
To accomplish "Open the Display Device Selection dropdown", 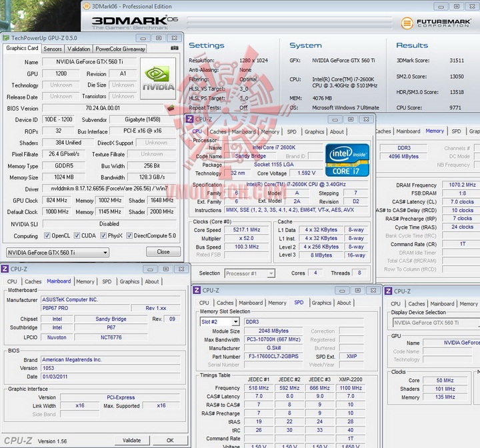I will [436, 323].
